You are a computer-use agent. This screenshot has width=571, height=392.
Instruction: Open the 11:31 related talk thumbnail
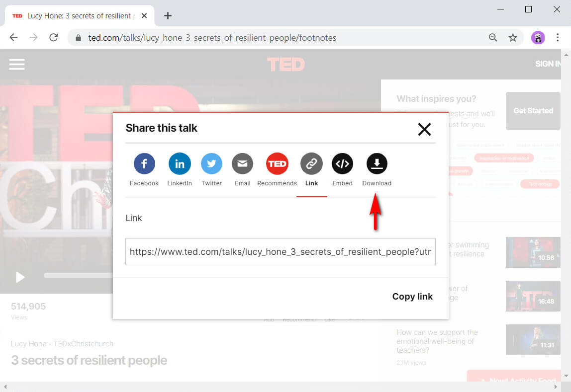tap(533, 340)
